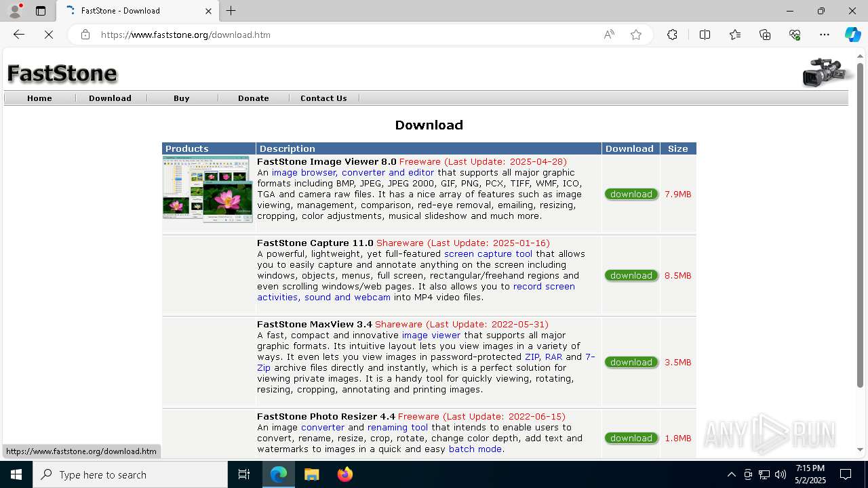The width and height of the screenshot is (868, 488).
Task: Download FastStone Capture 11.0
Action: [x=631, y=276]
